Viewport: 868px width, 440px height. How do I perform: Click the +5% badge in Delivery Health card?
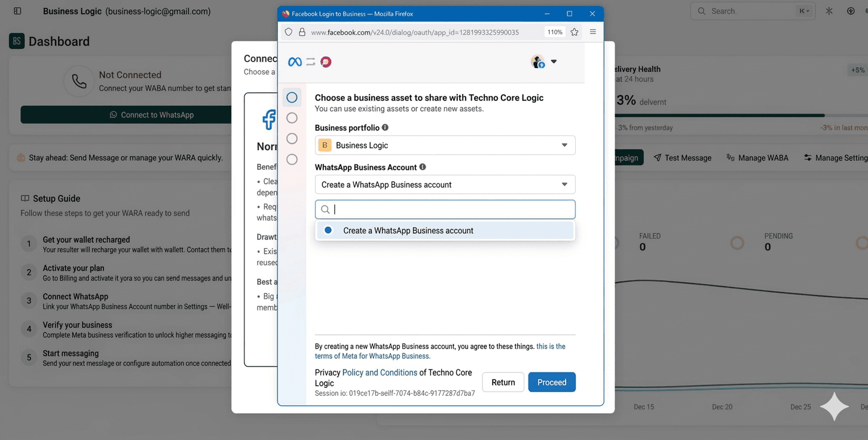click(x=858, y=70)
